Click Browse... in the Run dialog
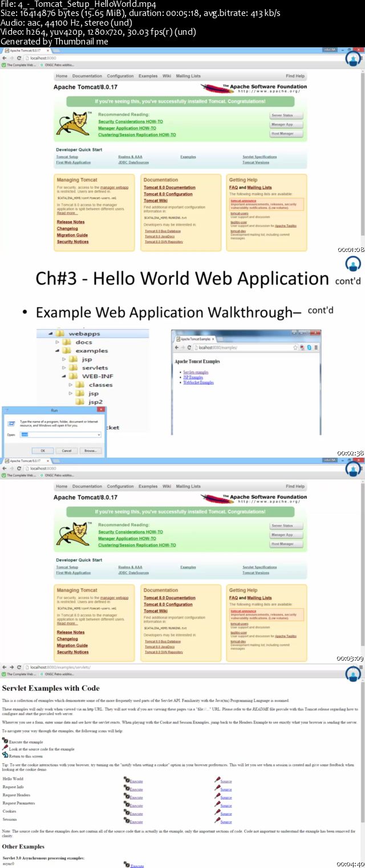This screenshot has height=868, width=365. pos(90,450)
